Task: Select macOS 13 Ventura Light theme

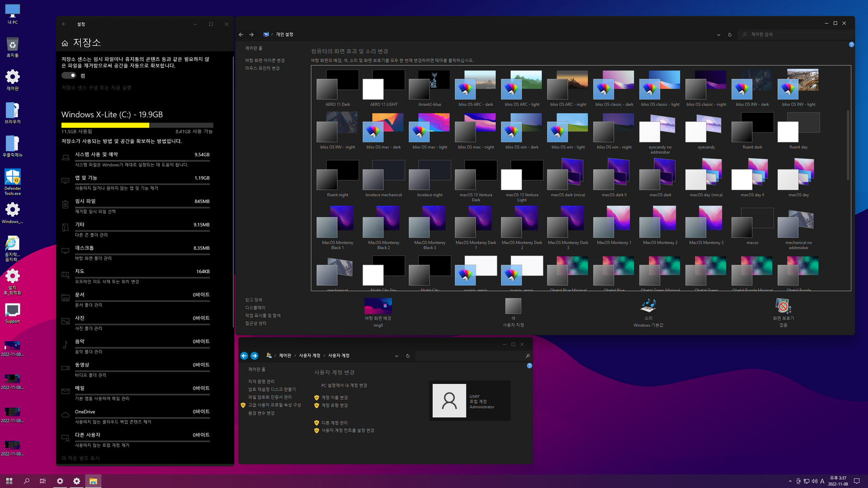Action: (522, 181)
